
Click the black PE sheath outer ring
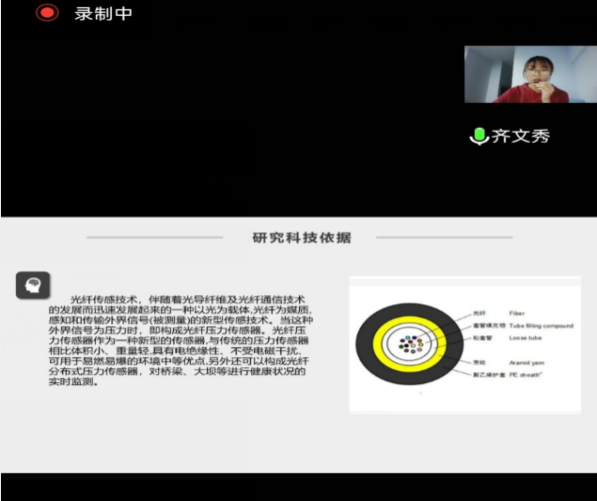[x=409, y=378]
